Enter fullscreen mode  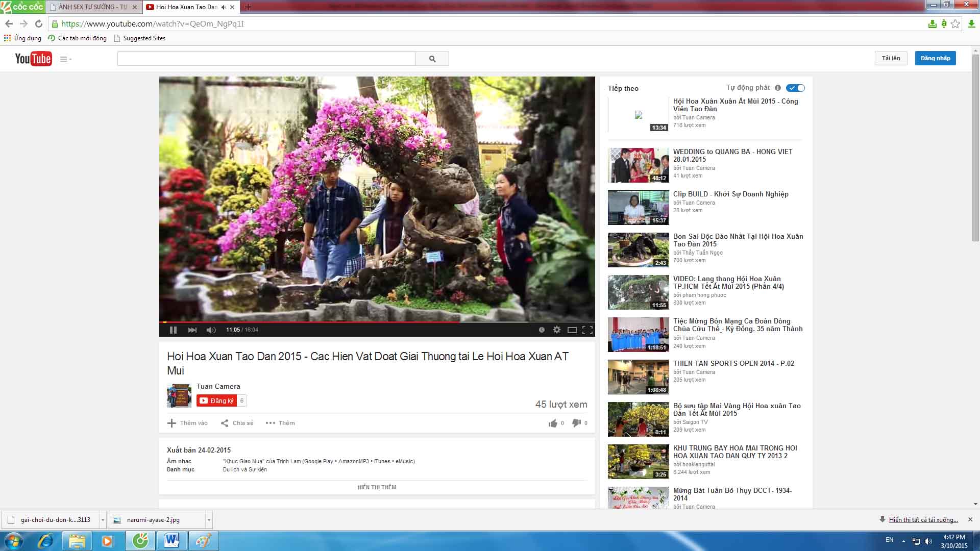(x=587, y=330)
